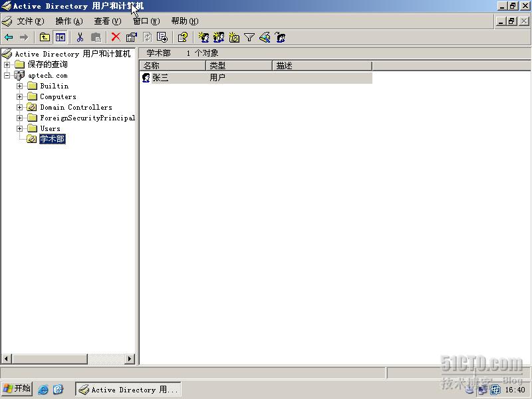
Task: Select 保存的查询 in the tree
Action: (47, 65)
